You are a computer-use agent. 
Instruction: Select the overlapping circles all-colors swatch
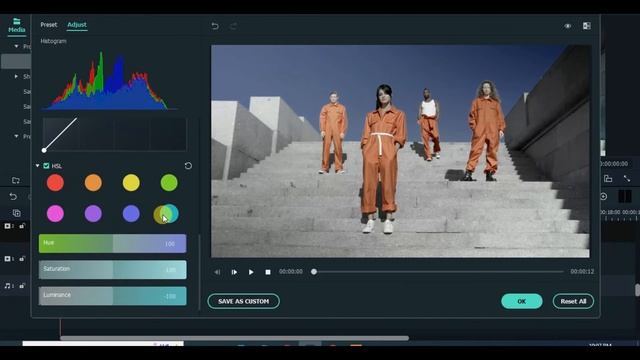166,213
